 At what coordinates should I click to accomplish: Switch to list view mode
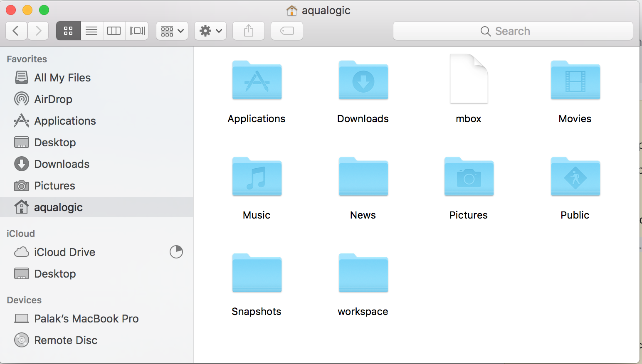91,31
